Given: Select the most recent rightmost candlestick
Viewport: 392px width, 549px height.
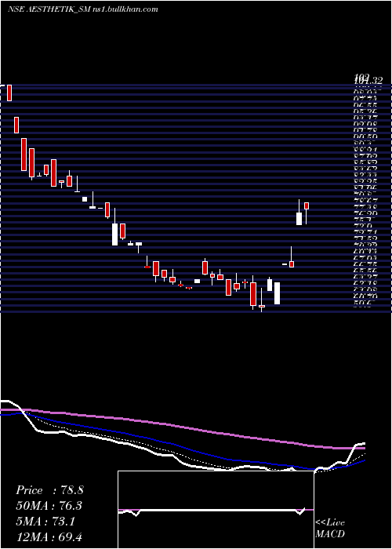Looking at the screenshot, I should [x=307, y=212].
